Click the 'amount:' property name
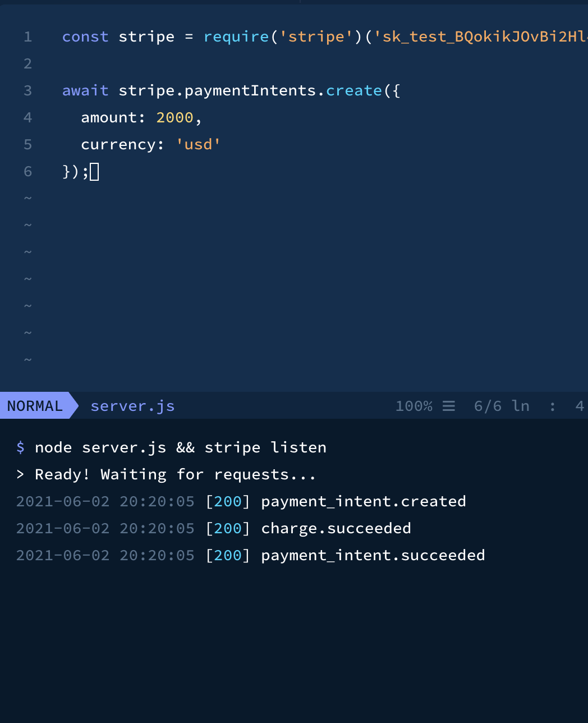 pyautogui.click(x=114, y=118)
